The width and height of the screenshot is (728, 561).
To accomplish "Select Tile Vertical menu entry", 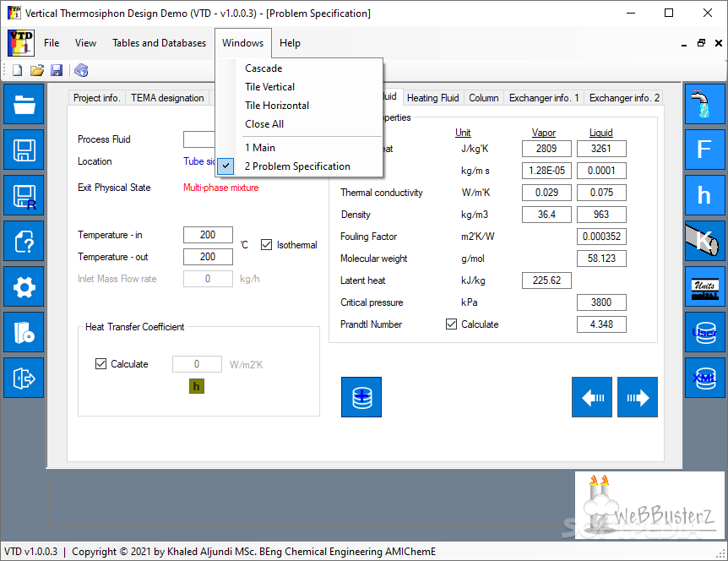I will coord(299,87).
